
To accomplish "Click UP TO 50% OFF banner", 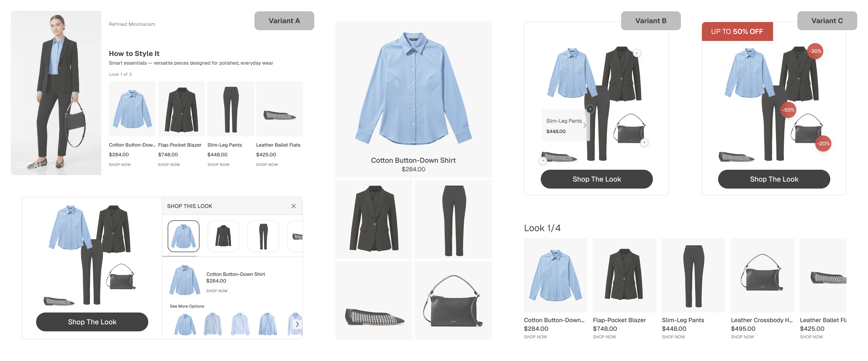I will pos(737,32).
